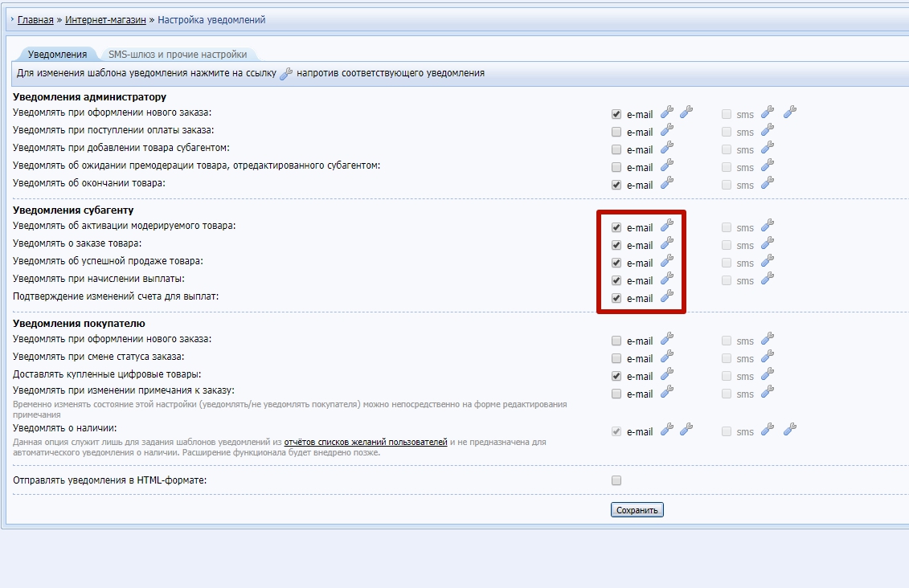Edit sms template for buyer new order notification

(x=767, y=339)
